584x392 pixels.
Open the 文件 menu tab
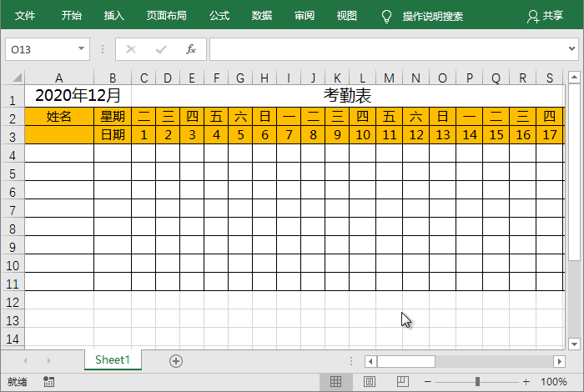pyautogui.click(x=24, y=16)
